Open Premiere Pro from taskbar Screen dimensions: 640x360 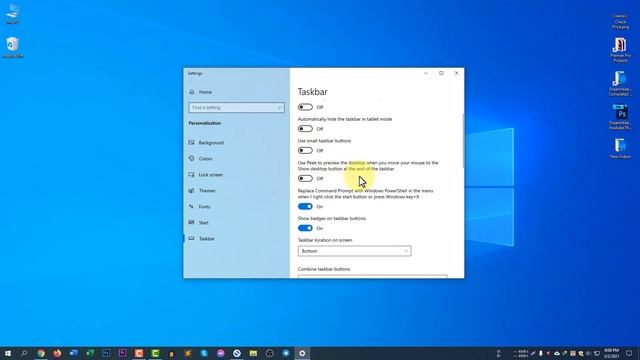pos(122,353)
